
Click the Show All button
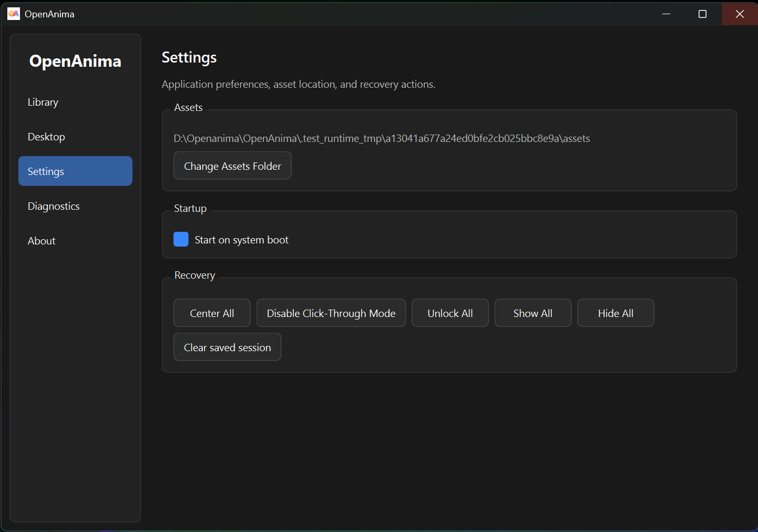[x=533, y=313]
